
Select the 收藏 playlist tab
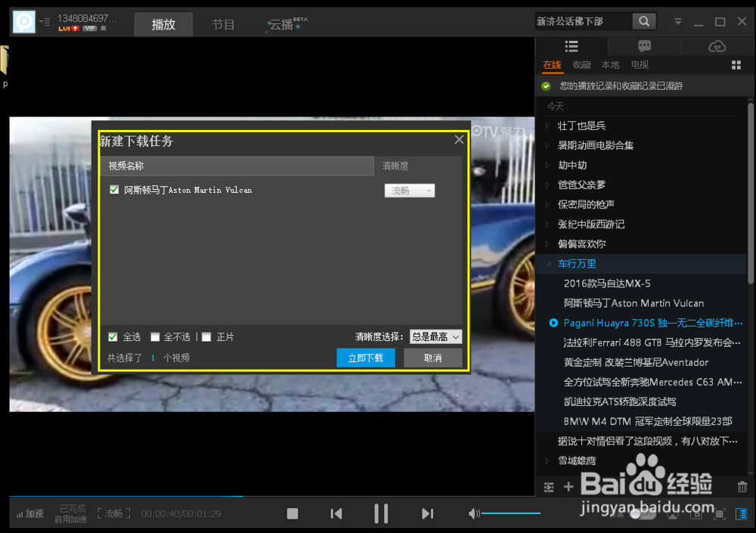pos(581,65)
